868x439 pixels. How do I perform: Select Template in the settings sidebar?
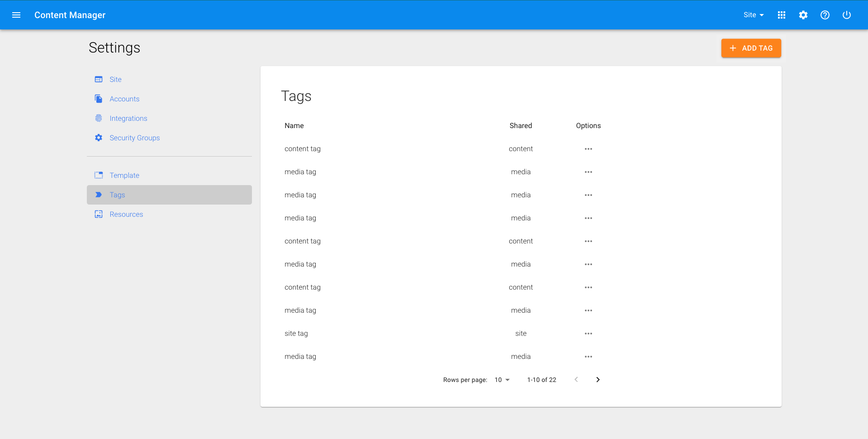[124, 175]
